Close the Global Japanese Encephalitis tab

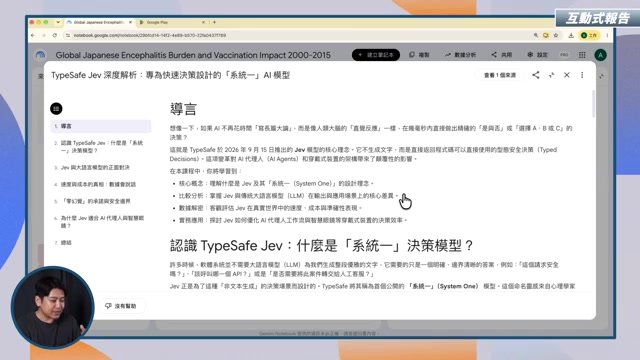[130, 22]
